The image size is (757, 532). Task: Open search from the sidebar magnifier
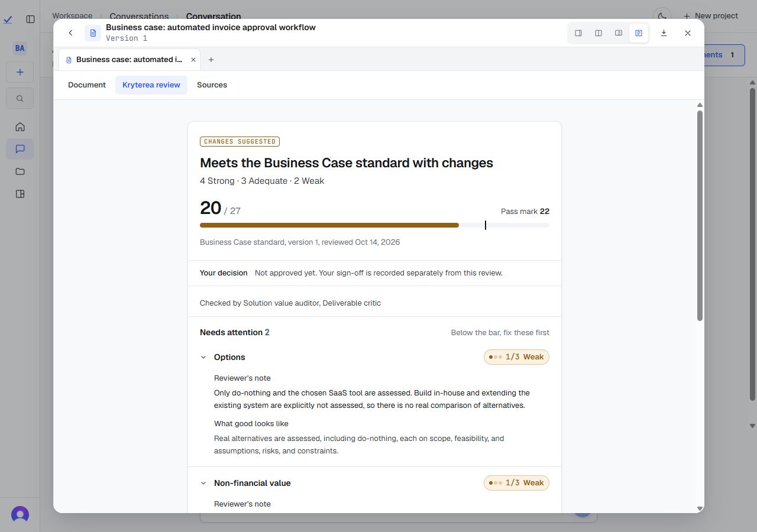20,99
